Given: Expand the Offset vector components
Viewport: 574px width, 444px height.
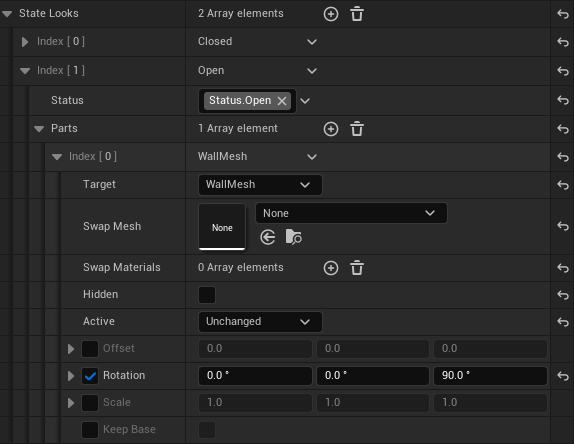Looking at the screenshot, I should click(x=71, y=349).
